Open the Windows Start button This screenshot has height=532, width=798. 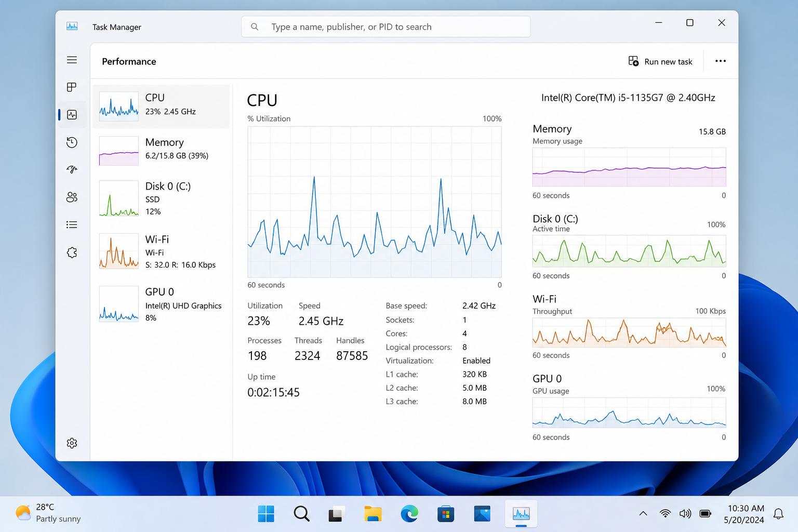click(266, 514)
